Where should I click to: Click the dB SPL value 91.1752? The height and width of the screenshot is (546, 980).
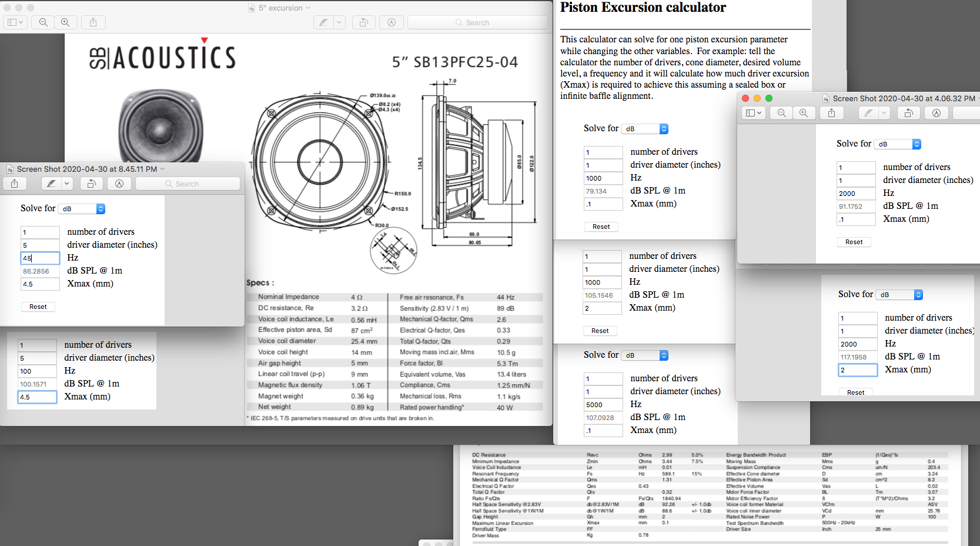click(856, 207)
